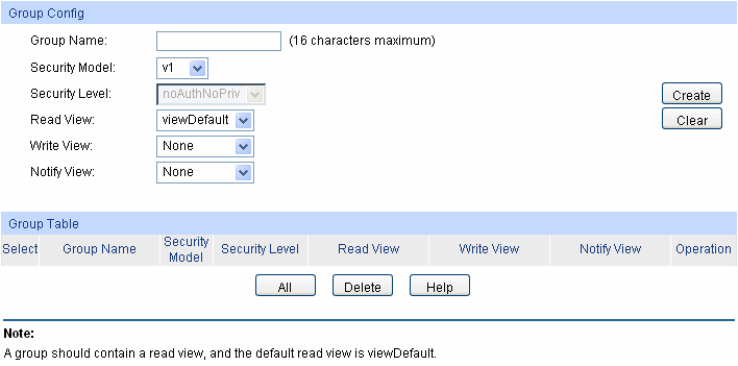Select all entries with All button
Screen dimensions: 738x366
click(285, 286)
